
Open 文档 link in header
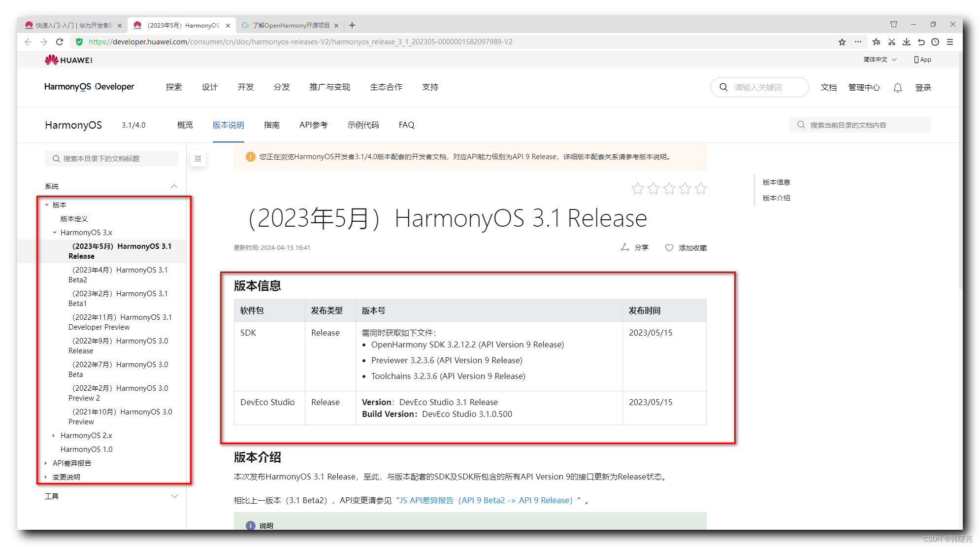[x=829, y=88]
